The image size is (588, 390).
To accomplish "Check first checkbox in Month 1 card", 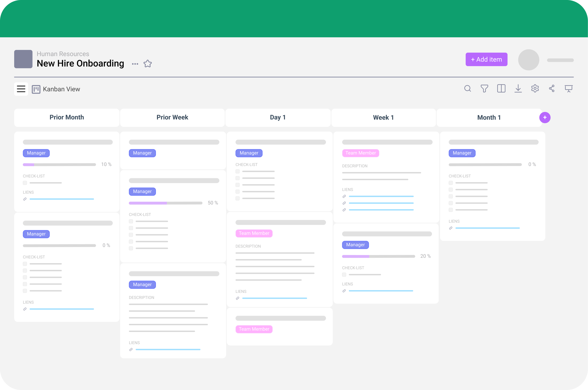I will [451, 183].
